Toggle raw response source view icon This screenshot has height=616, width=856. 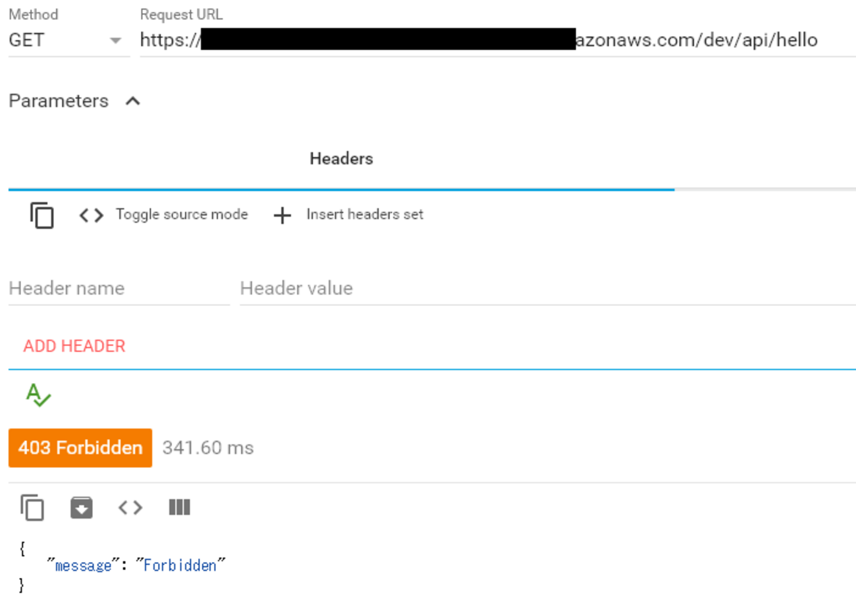[130, 507]
